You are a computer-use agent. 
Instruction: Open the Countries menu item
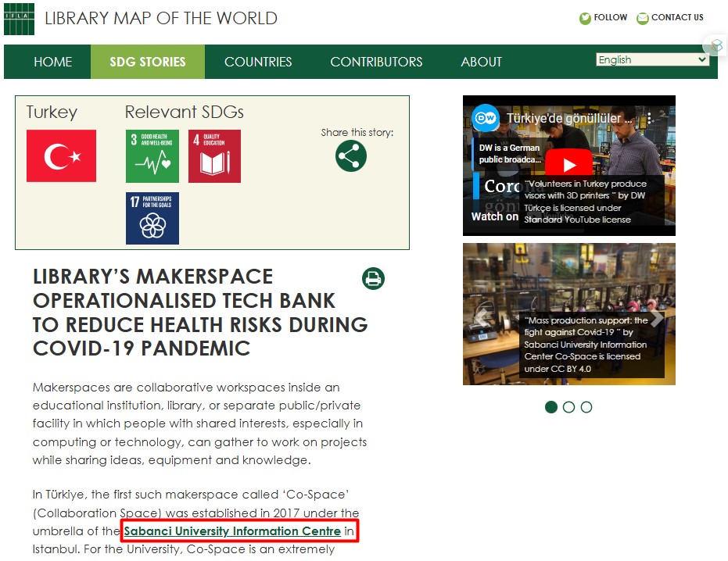coord(258,62)
